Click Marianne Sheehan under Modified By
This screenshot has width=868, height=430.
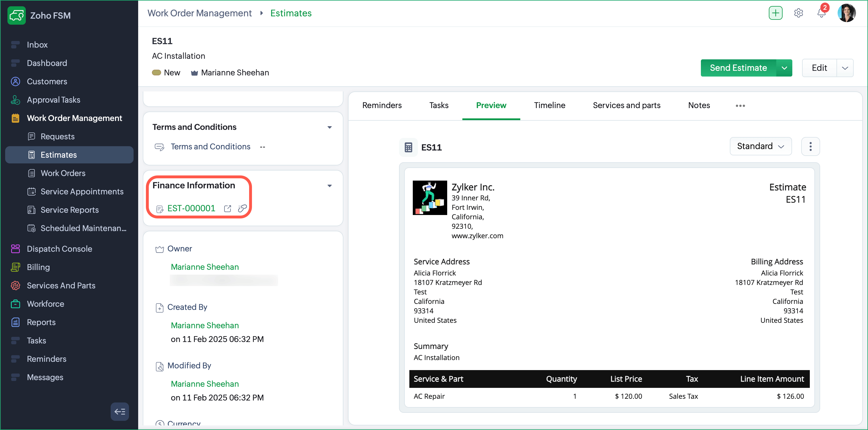pos(205,384)
